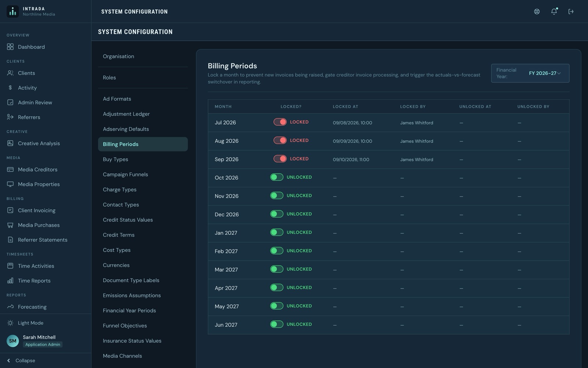Click the Client Invoicing icon
The image size is (588, 368).
pos(10,210)
